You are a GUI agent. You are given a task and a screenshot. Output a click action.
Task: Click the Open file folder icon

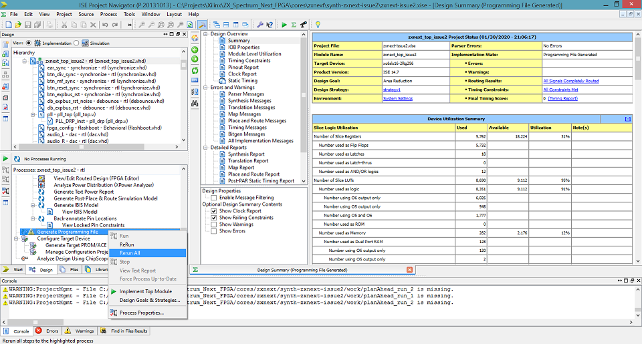click(x=18, y=25)
